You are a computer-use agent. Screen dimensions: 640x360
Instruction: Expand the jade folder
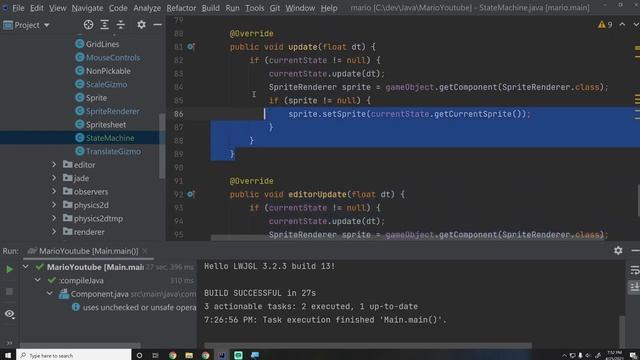pos(54,178)
